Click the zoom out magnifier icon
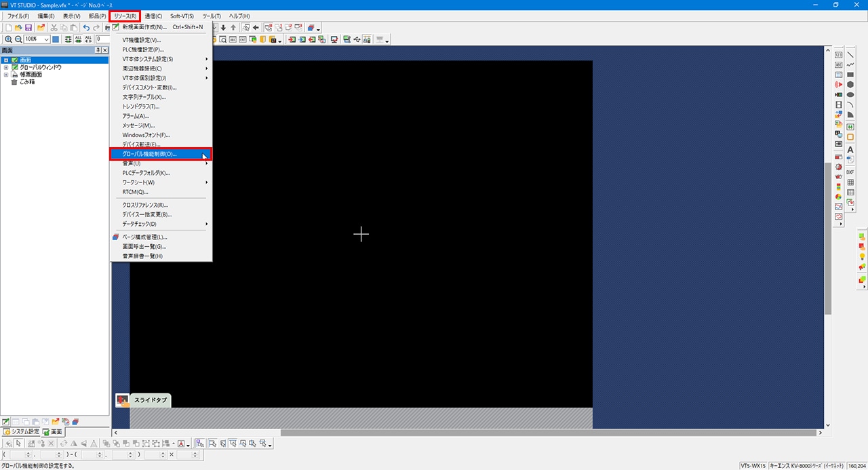This screenshot has height=470, width=868. click(x=18, y=40)
